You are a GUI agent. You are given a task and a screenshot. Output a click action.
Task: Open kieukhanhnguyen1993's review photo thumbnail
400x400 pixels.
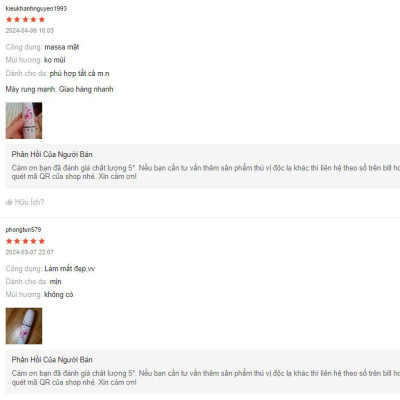[x=24, y=121]
